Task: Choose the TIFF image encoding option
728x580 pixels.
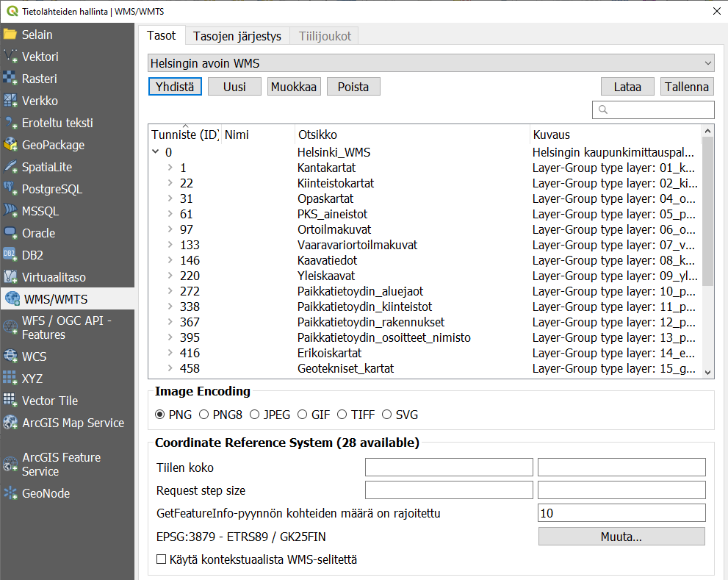Action: [x=342, y=415]
